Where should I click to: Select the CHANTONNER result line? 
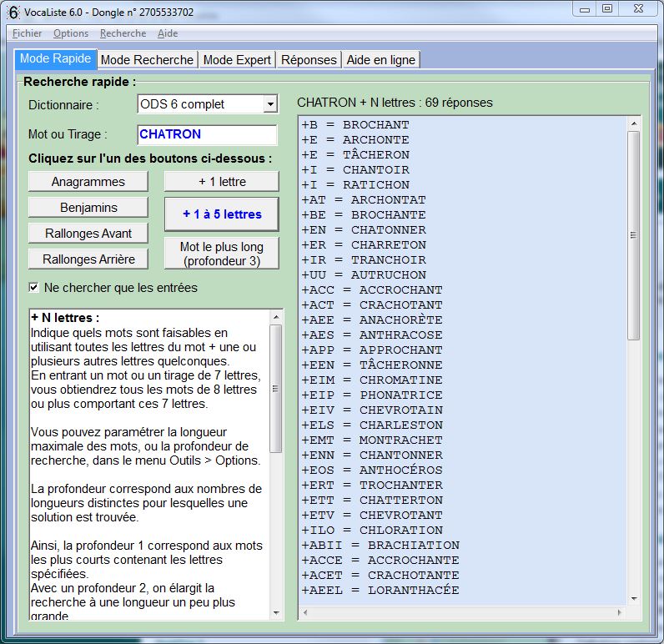[x=372, y=455]
